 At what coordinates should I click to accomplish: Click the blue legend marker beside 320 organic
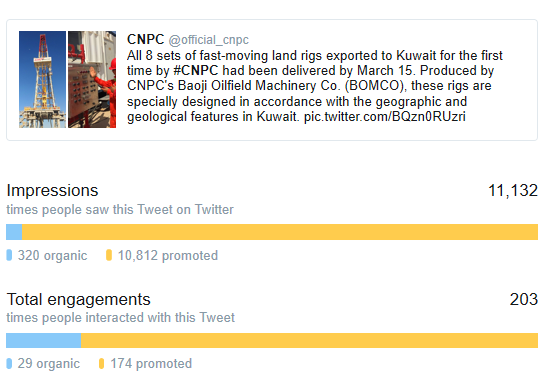coord(9,255)
